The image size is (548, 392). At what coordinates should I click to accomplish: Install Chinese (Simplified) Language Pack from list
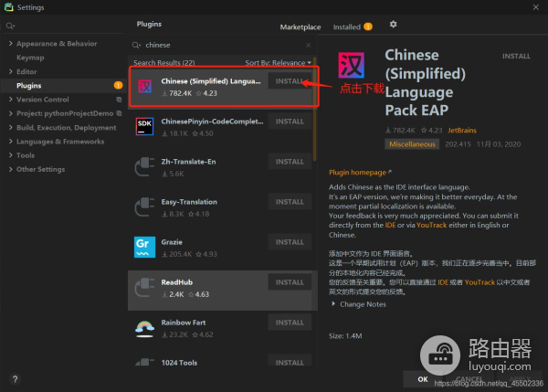coord(290,81)
